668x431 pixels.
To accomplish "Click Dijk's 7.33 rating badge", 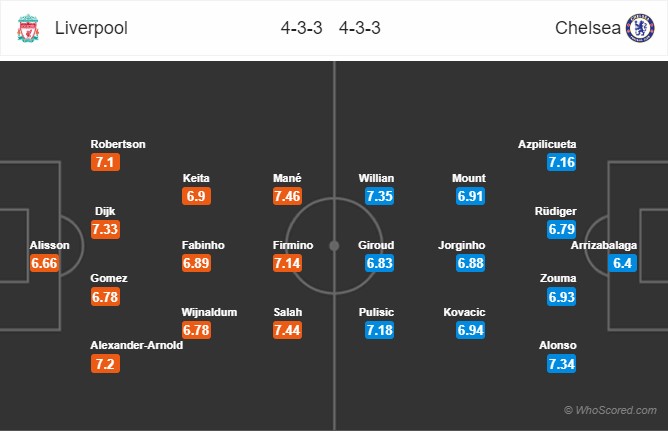I will click(x=105, y=229).
